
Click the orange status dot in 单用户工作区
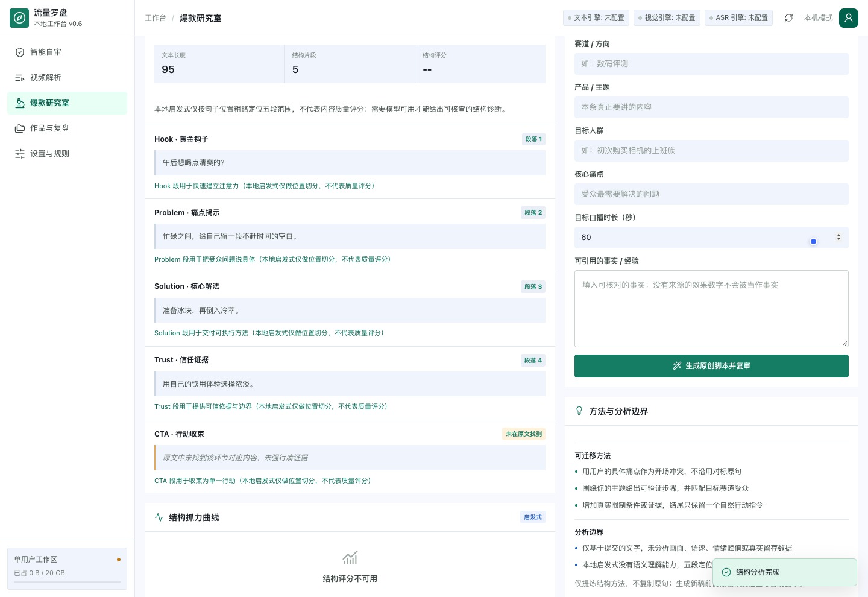(119, 560)
